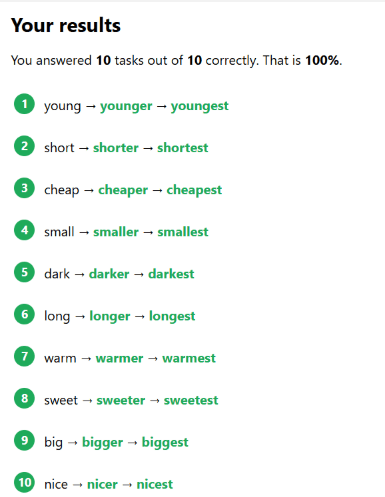Select the answer word 'shorter'
Image resolution: width=385 pixels, height=497 pixels.
tap(116, 148)
